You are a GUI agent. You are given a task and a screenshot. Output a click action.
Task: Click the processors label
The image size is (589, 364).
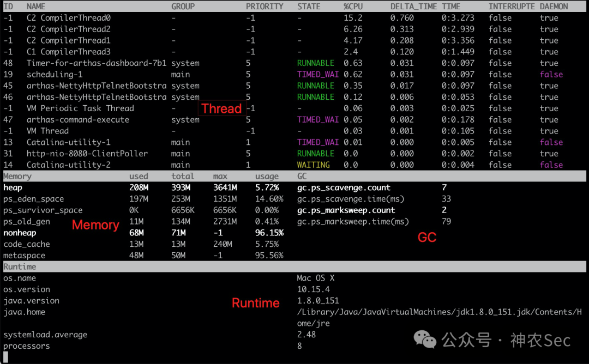pyautogui.click(x=26, y=346)
